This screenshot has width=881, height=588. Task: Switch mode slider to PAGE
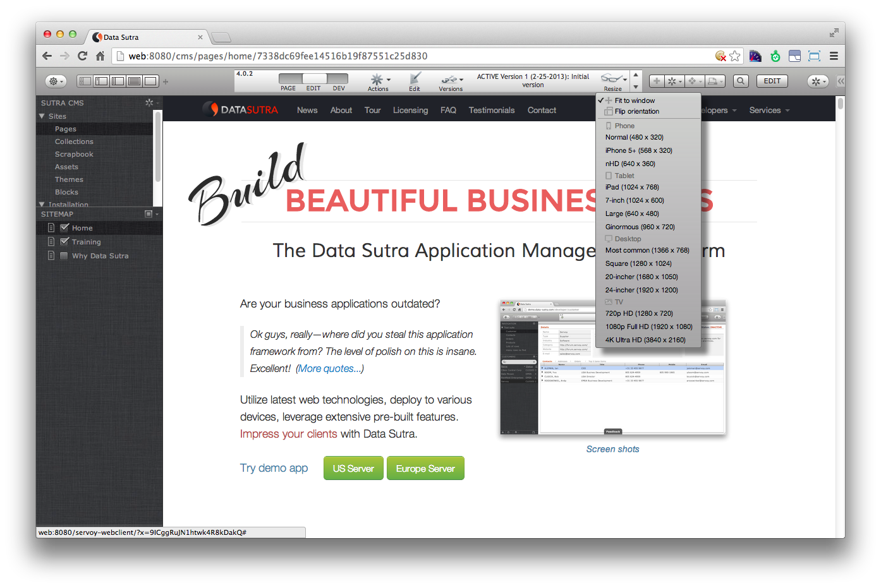[x=288, y=88]
